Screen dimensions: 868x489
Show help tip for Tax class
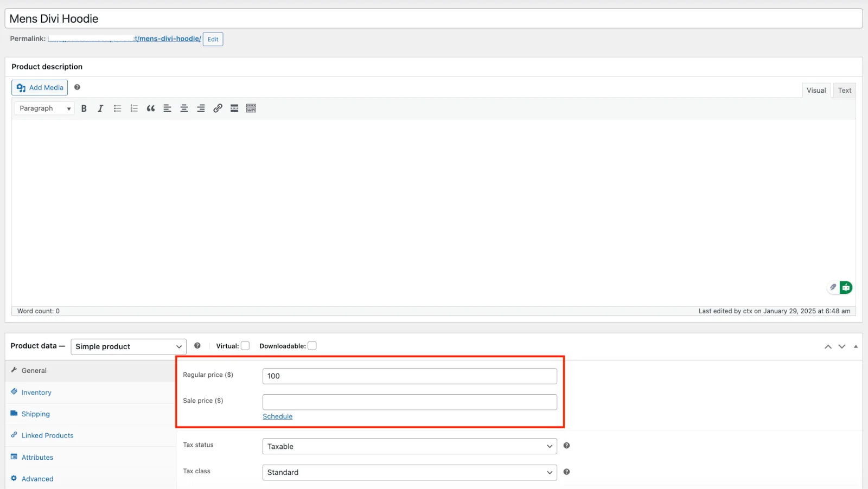566,472
